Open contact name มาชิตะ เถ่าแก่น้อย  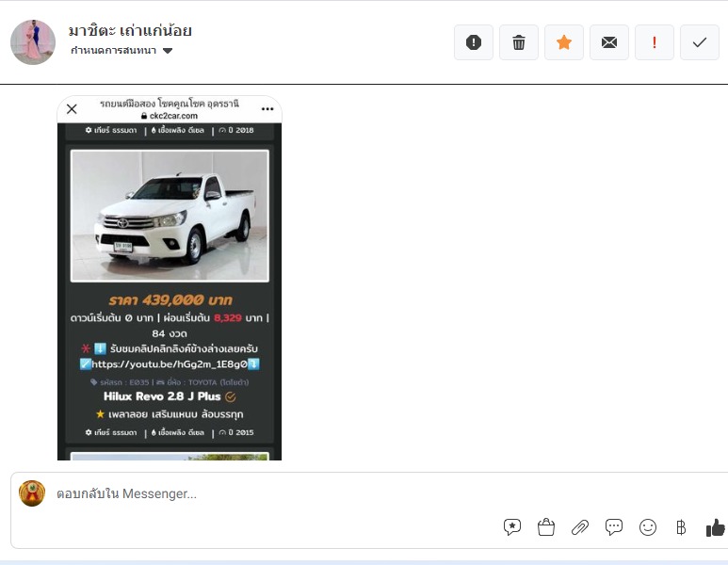(x=130, y=30)
